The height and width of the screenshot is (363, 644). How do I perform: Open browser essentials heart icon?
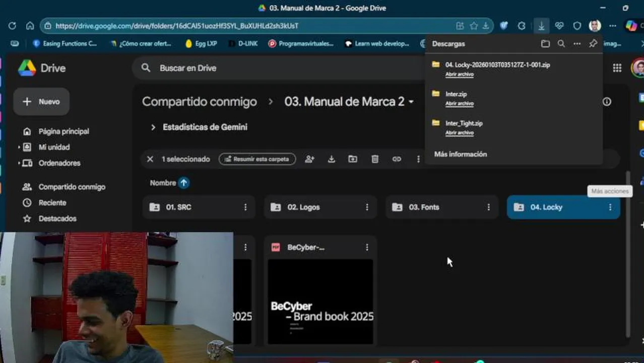(x=559, y=26)
